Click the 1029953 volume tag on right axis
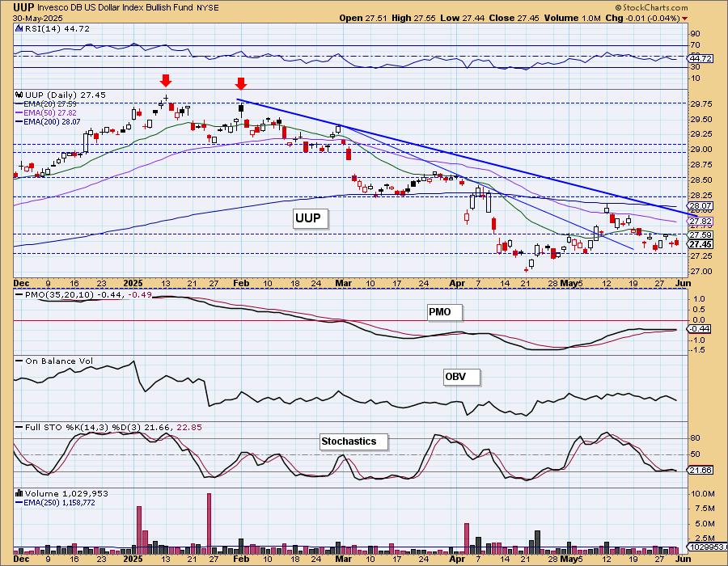 click(x=708, y=547)
